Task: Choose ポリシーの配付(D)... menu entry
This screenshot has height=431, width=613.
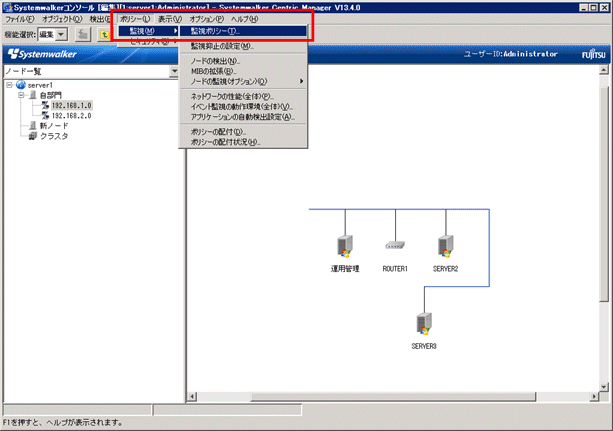Action: (x=243, y=132)
